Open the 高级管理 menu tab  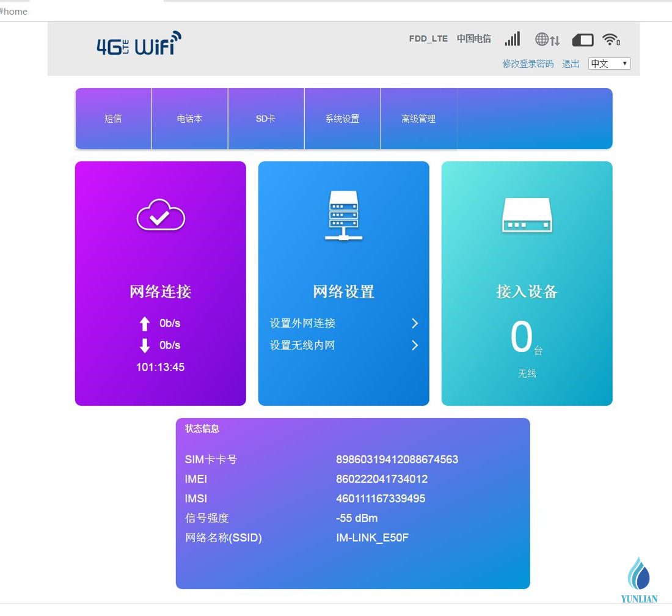point(418,119)
